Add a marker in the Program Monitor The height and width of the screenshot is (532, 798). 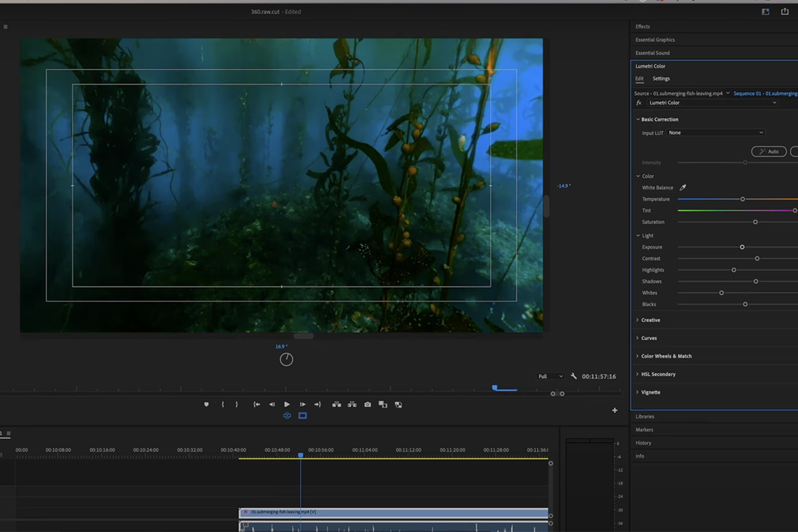tap(206, 404)
